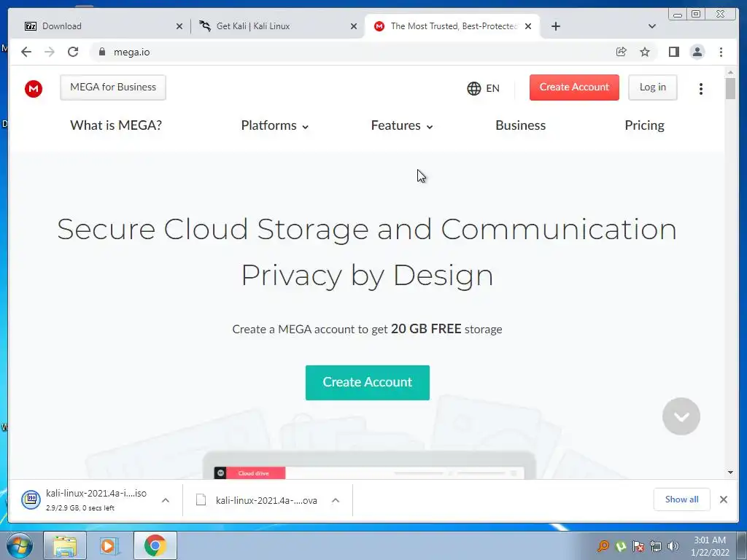Click the scrollbar down arrow
747x560 pixels.
(730, 472)
